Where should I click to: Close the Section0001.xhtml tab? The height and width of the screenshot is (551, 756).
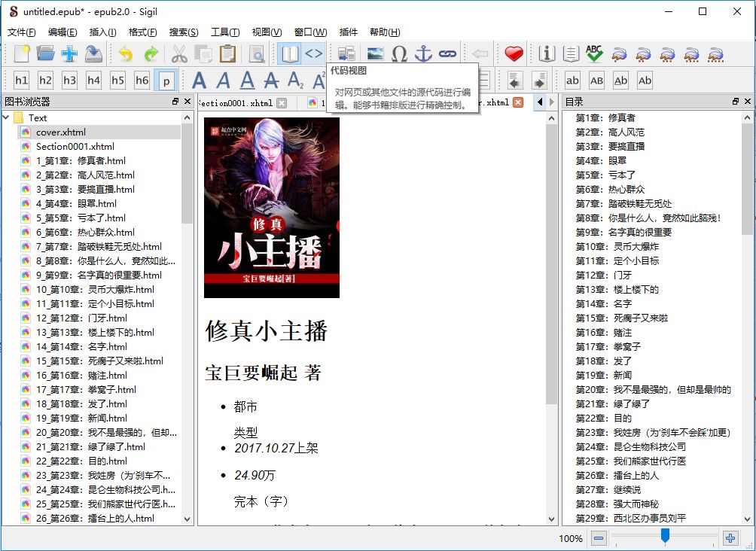(x=282, y=102)
